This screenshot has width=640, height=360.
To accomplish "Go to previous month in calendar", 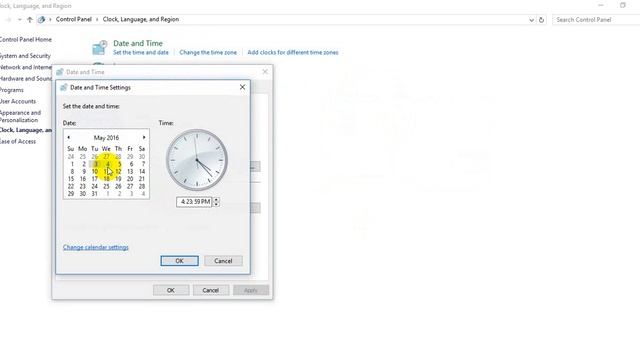I will pyautogui.click(x=69, y=138).
